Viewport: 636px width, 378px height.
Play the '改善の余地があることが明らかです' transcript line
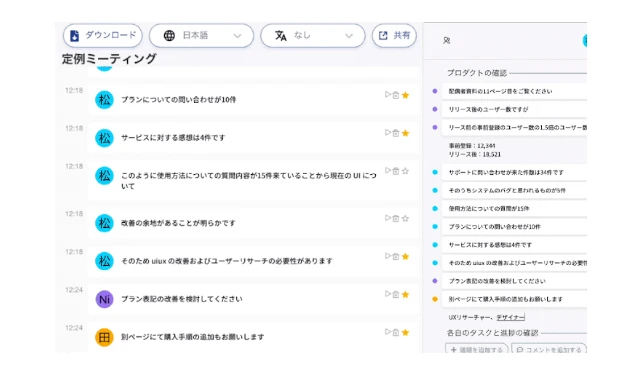coord(388,218)
